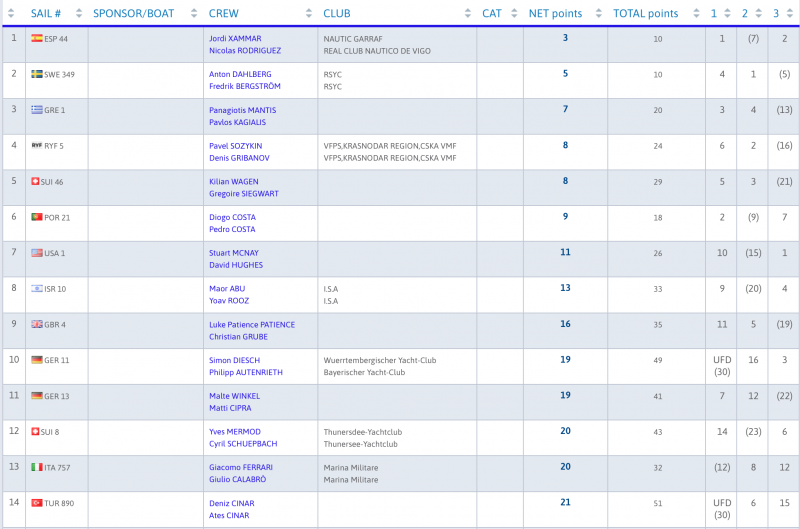Open Jordi XAMMAR sailor profile link
This screenshot has width=800, height=529.
236,38
